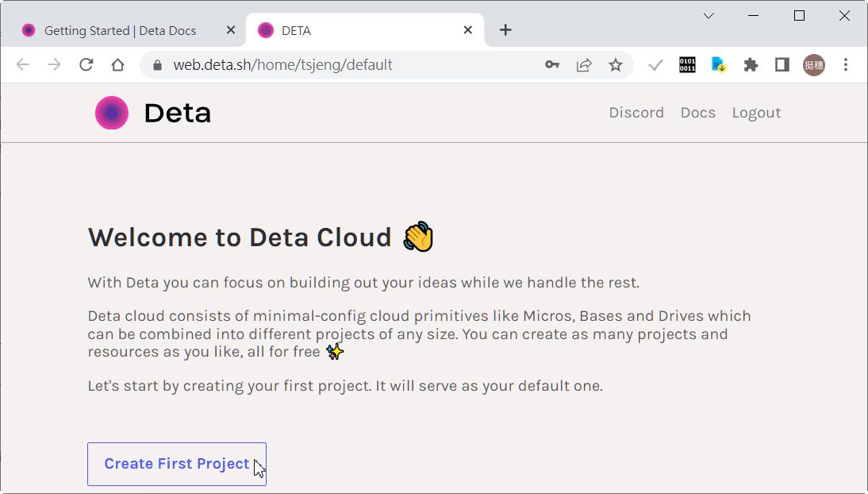Click the browser back arrow
This screenshot has width=868, height=494.
tap(23, 65)
